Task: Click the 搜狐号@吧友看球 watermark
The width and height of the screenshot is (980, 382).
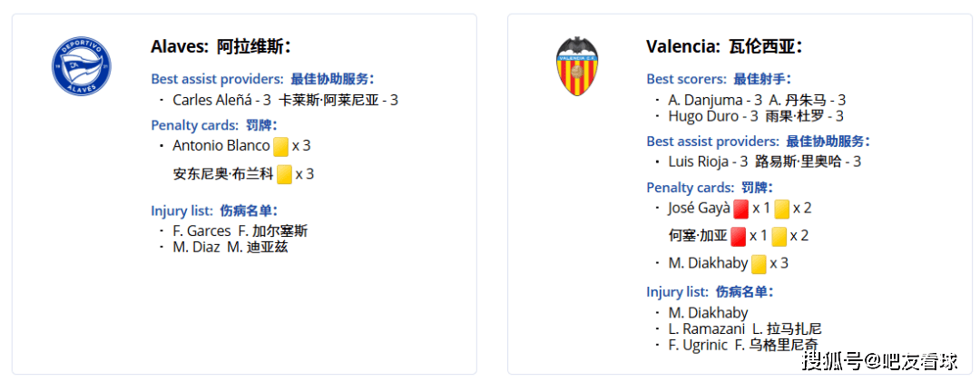Action: [880, 362]
